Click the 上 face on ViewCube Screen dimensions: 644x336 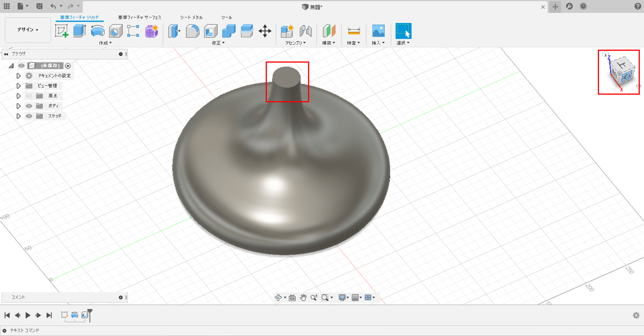(621, 65)
